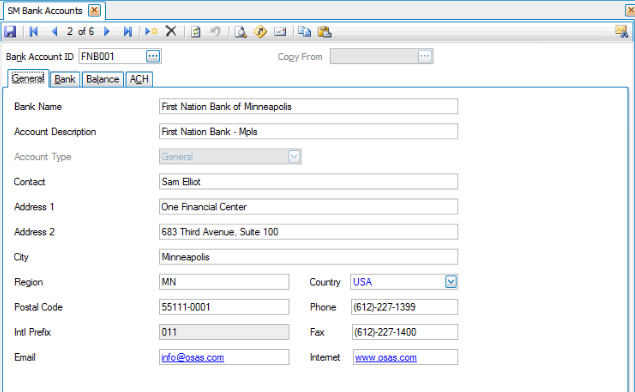This screenshot has height=392, width=635.
Task: Click the '2 of 6' record counter
Action: (80, 31)
